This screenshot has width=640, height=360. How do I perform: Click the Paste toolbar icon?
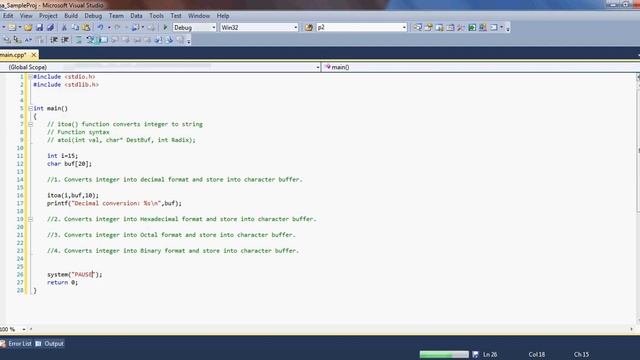86,27
